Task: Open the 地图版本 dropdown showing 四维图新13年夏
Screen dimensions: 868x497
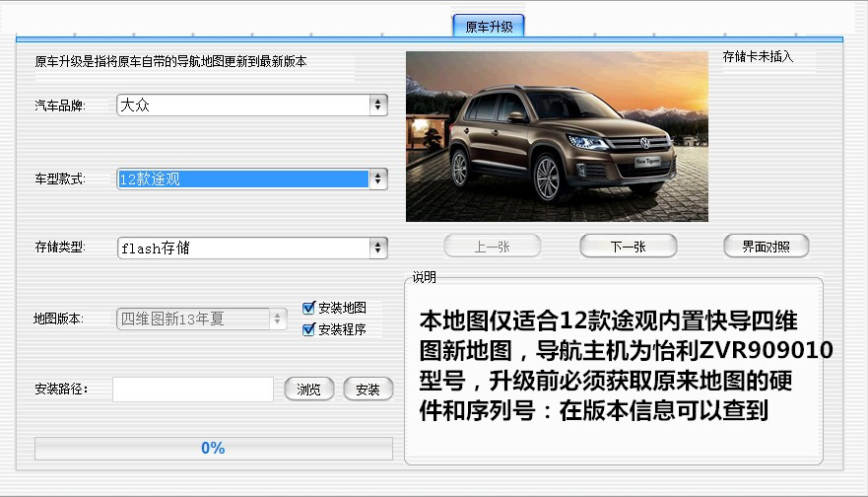Action: [x=202, y=319]
